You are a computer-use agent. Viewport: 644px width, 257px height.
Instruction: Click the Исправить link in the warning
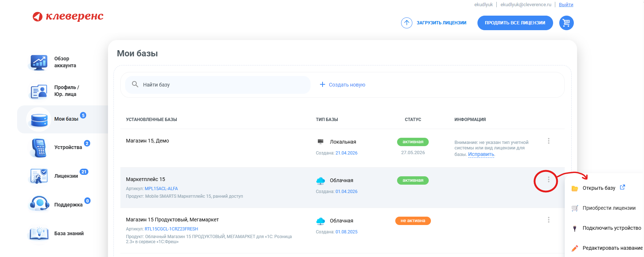pos(481,154)
